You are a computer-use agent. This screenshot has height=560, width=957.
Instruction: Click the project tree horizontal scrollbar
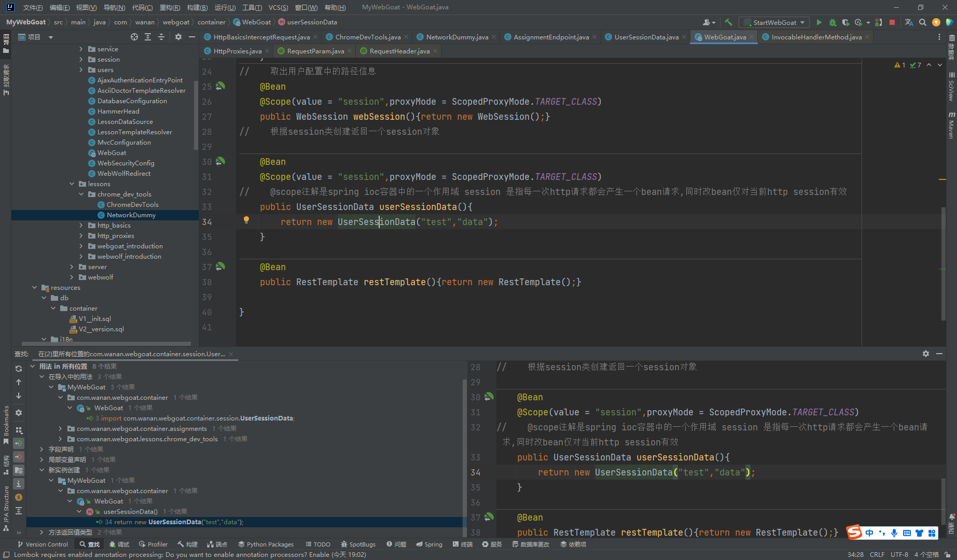(x=106, y=344)
